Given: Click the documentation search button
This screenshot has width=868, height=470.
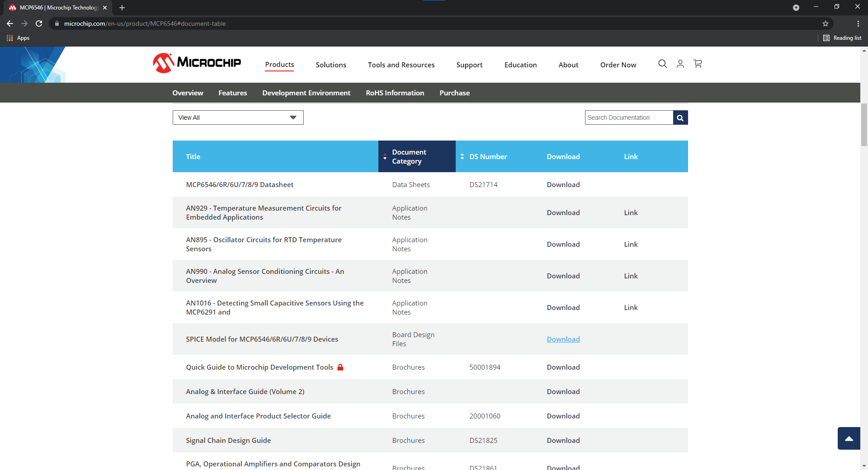Looking at the screenshot, I should 680,117.
